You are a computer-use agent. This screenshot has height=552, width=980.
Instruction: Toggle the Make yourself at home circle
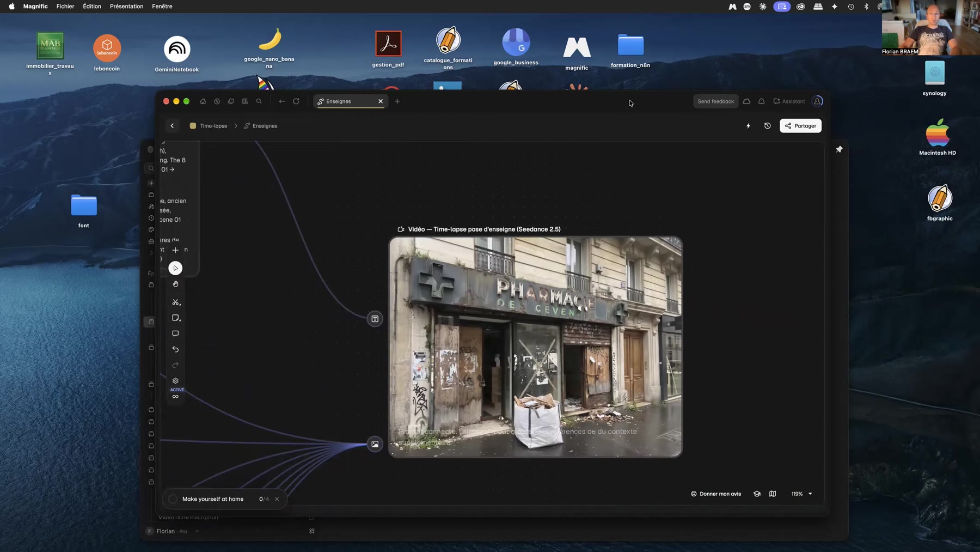(173, 499)
